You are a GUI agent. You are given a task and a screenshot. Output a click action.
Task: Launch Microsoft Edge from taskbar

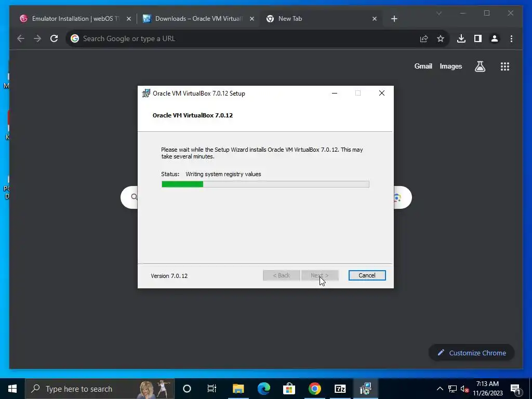263,389
